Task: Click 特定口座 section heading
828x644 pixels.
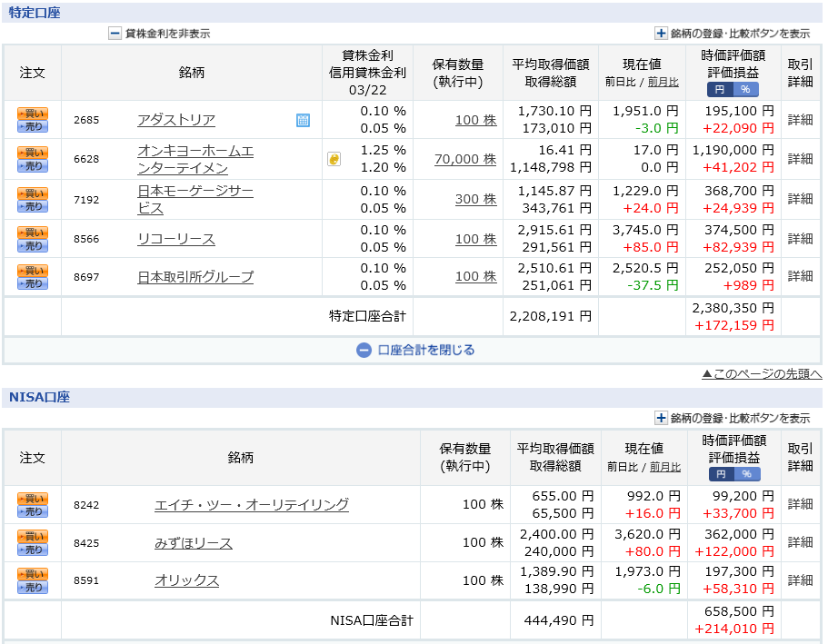Action: (35, 13)
